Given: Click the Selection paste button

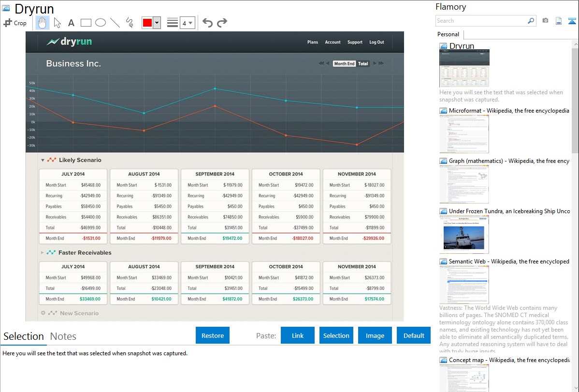Looking at the screenshot, I should click(336, 335).
